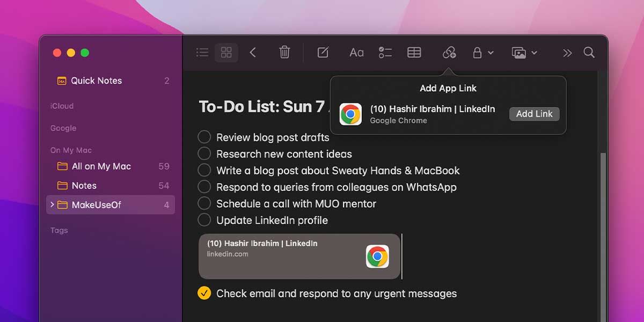Go back with the left chevron
The image size is (644, 322).
click(253, 53)
